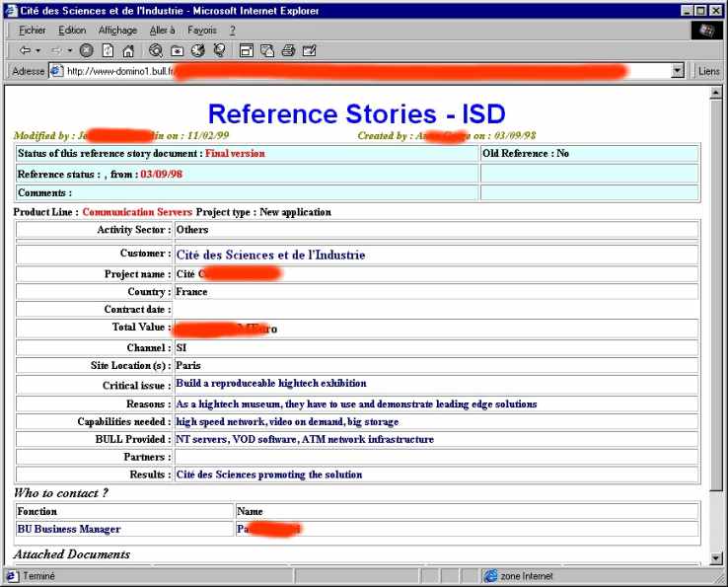Open the Mail toolbar icon

coord(267,50)
